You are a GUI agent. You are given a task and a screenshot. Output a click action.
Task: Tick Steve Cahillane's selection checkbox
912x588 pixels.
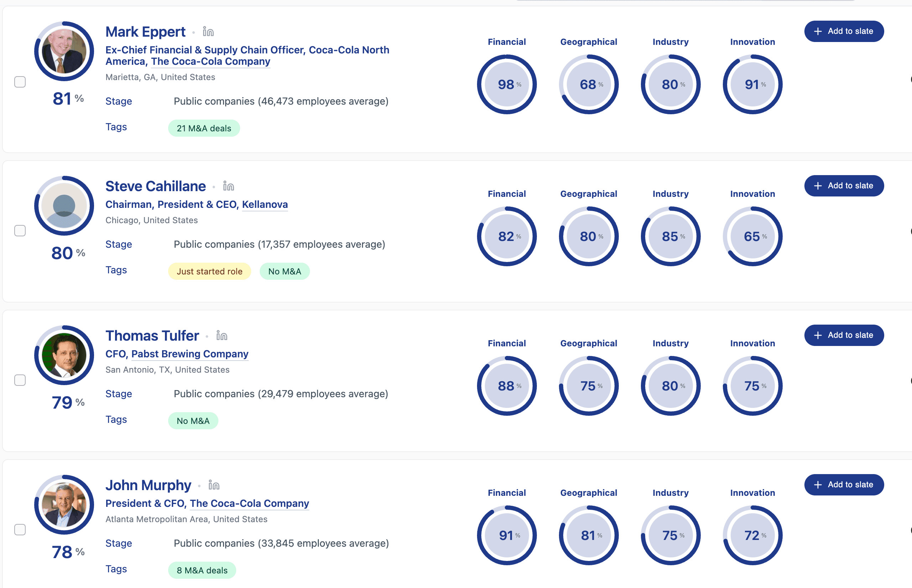(20, 231)
